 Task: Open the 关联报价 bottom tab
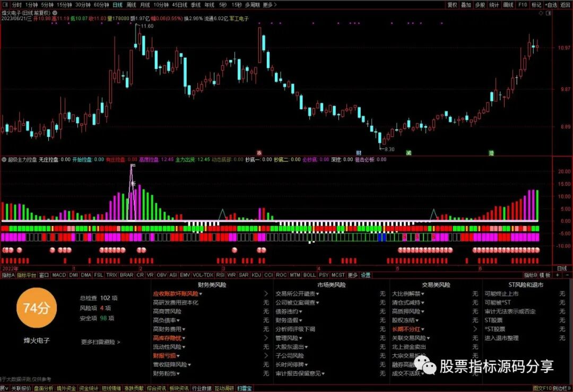21,388
